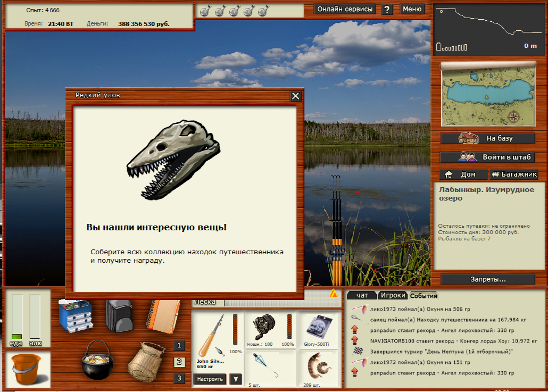Switch to rod slot 1

coord(180,346)
